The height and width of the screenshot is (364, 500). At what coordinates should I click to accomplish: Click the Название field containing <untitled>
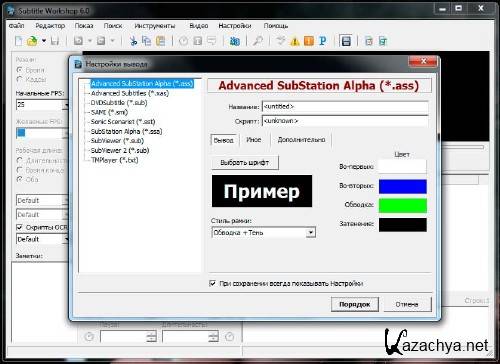click(345, 107)
